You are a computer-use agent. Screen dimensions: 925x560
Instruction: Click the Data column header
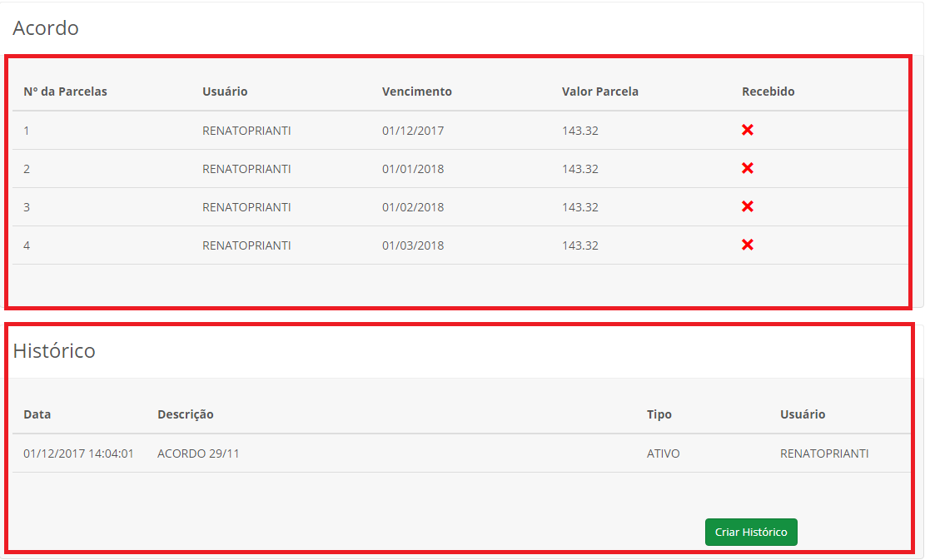[37, 414]
